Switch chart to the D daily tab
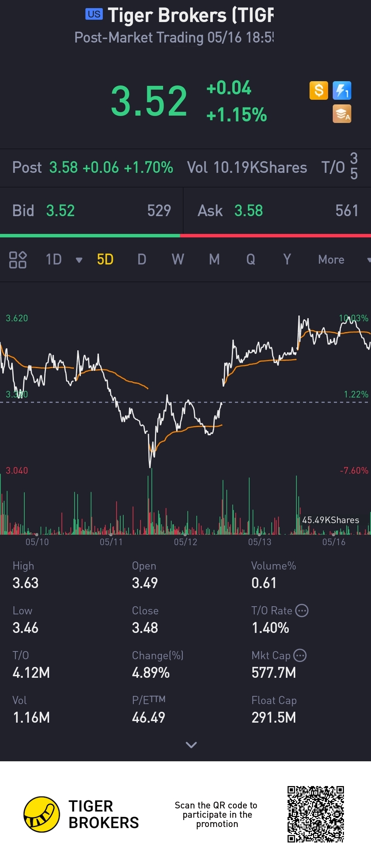This screenshot has height=868, width=371. pos(142,259)
